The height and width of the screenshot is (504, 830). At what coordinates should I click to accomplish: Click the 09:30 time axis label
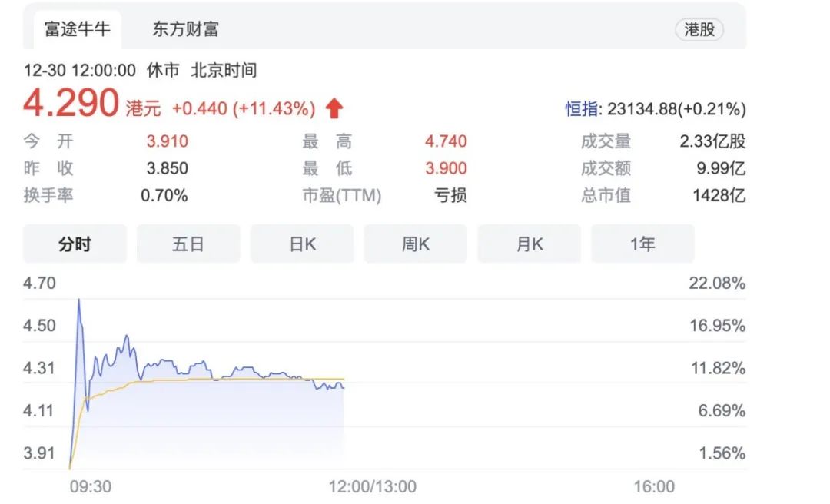click(x=91, y=486)
